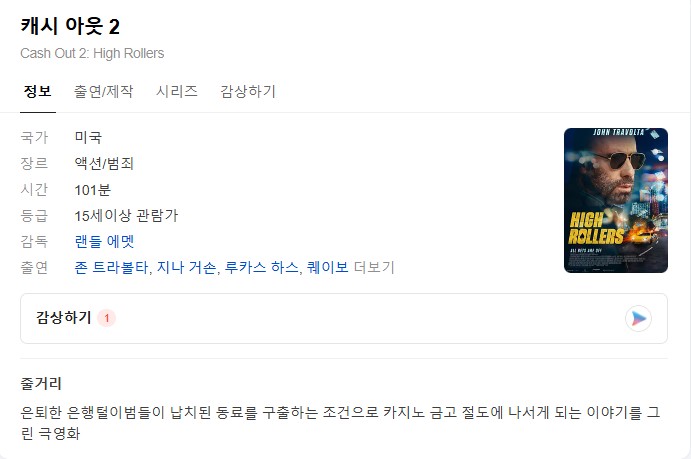The width and height of the screenshot is (691, 459).
Task: Switch to the 출연/제작 tab
Action: point(103,92)
